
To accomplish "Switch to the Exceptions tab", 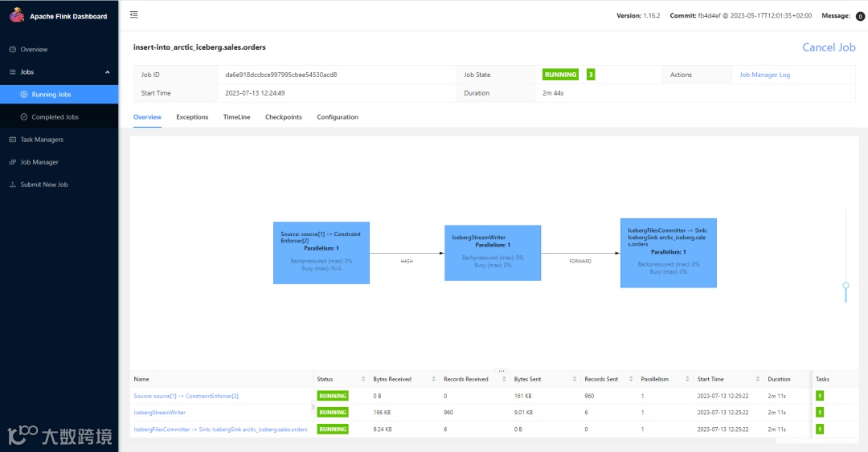I will [192, 117].
